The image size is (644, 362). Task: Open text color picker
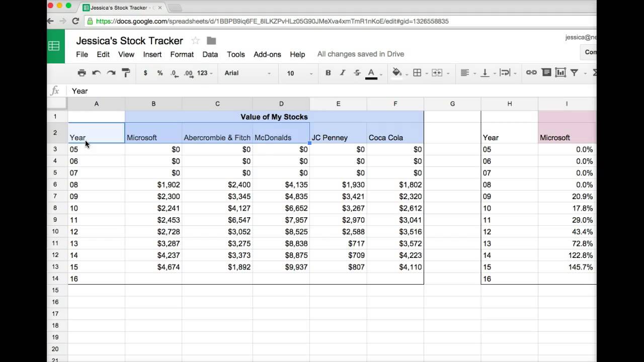coord(371,73)
